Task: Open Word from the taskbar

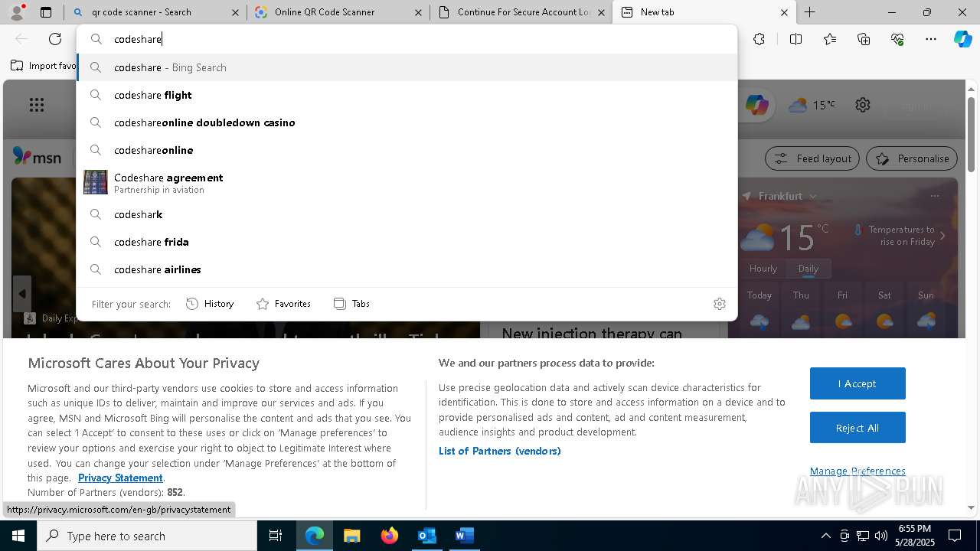Action: pos(464,536)
